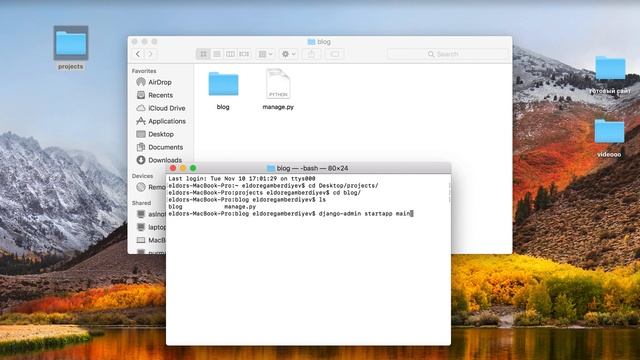This screenshot has height=360, width=640.
Task: Click the Shared header in Finder sidebar
Action: 141,203
